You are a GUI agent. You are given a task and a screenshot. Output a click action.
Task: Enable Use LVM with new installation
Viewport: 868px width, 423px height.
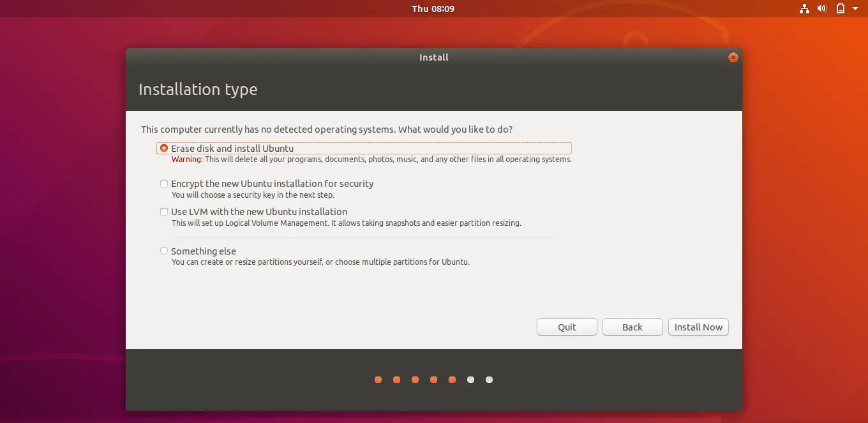pos(164,212)
